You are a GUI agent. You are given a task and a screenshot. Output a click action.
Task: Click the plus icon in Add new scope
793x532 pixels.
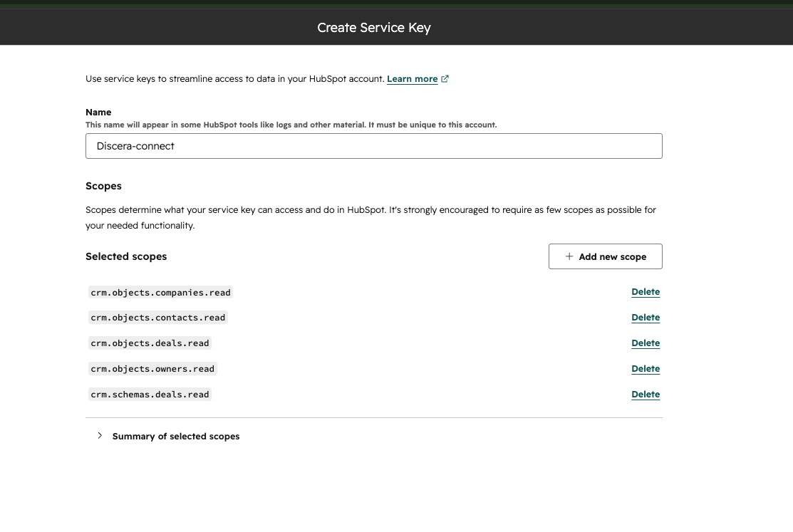569,256
